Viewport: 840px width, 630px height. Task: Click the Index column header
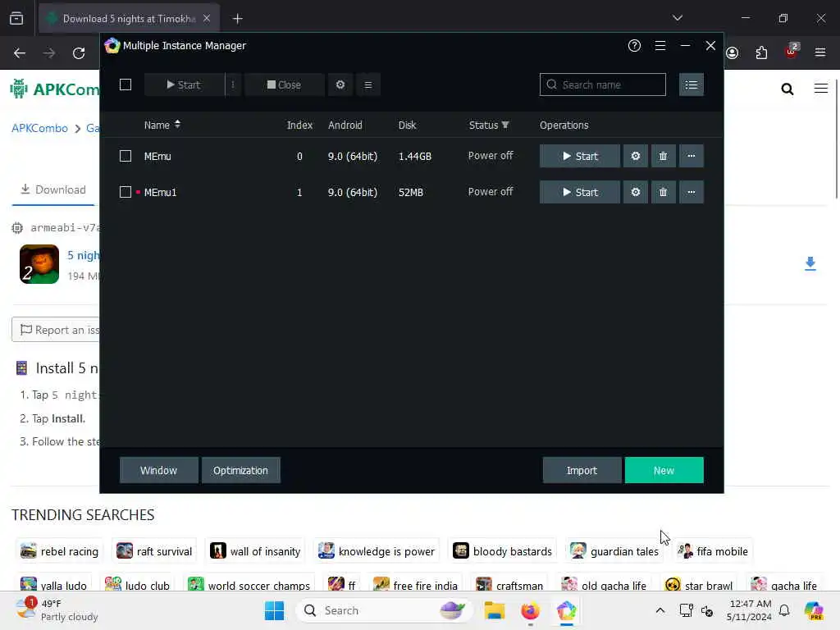299,125
